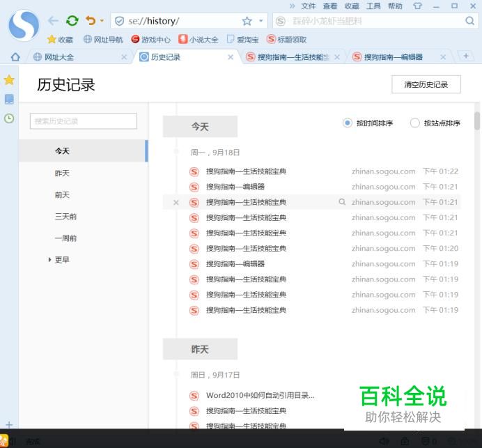482x448 pixels.
Task: Select 昨天 in the date list
Action: point(63,173)
